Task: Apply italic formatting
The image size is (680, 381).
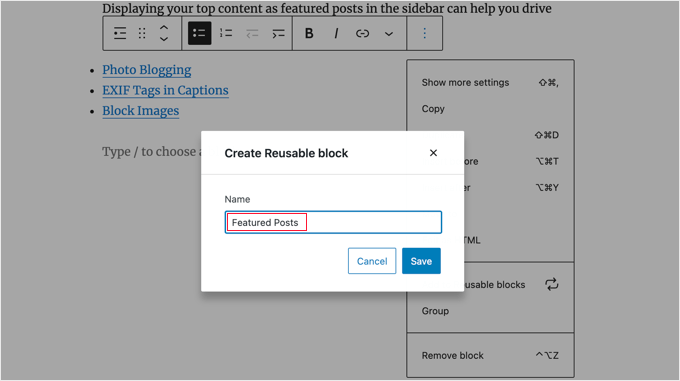Action: (336, 33)
